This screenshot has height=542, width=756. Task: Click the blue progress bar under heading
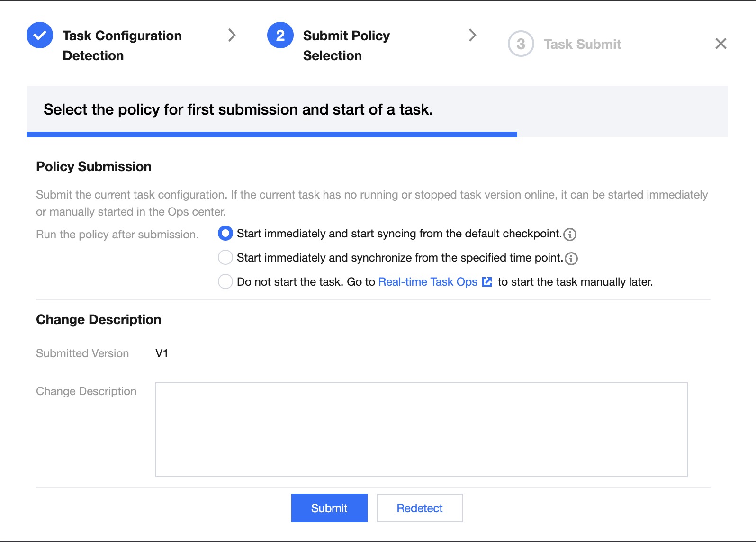pos(271,135)
